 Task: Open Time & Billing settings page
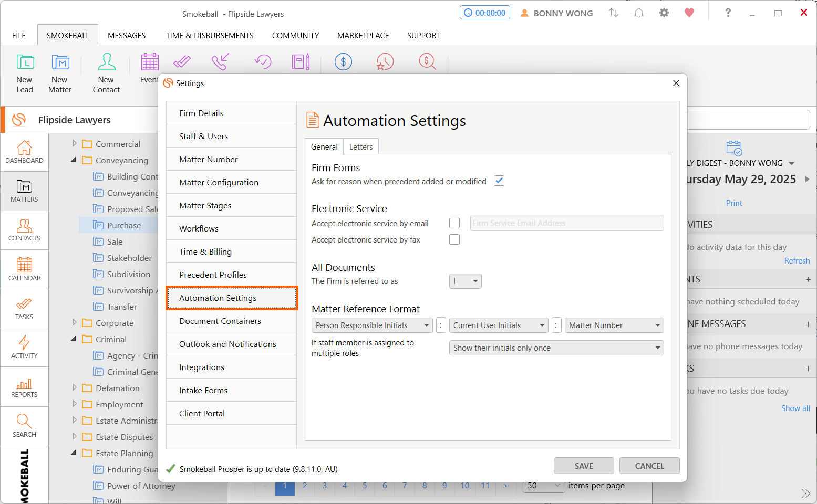(232, 251)
